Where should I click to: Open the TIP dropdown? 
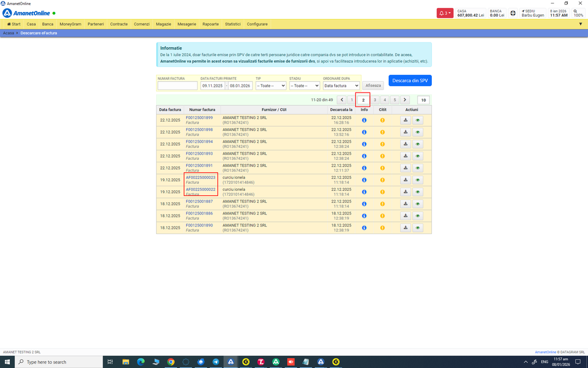tap(271, 86)
